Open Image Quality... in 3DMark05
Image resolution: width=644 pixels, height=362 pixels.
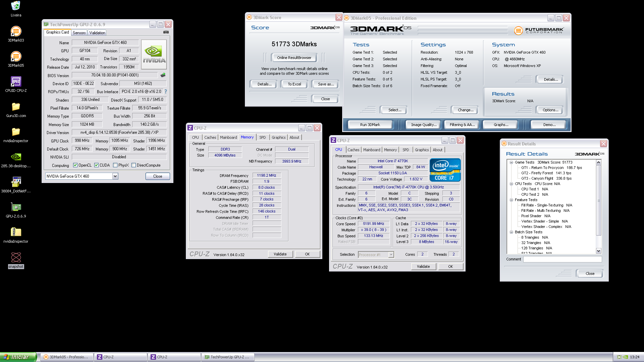point(424,125)
